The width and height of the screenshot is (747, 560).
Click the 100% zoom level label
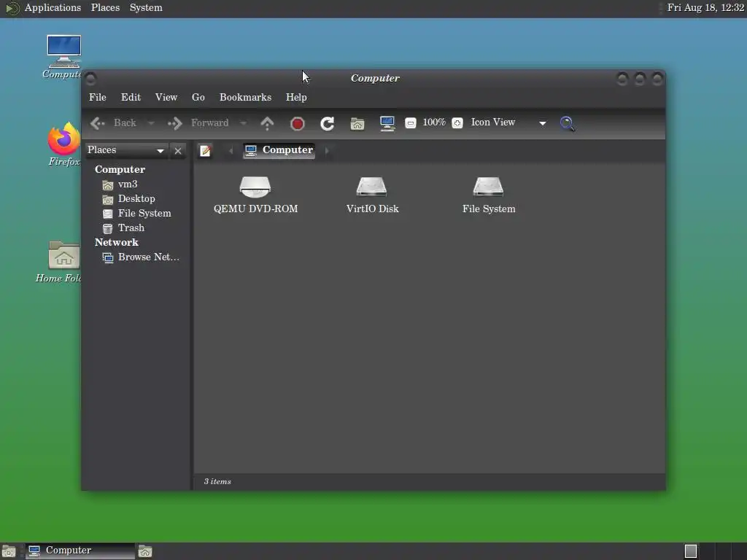434,122
